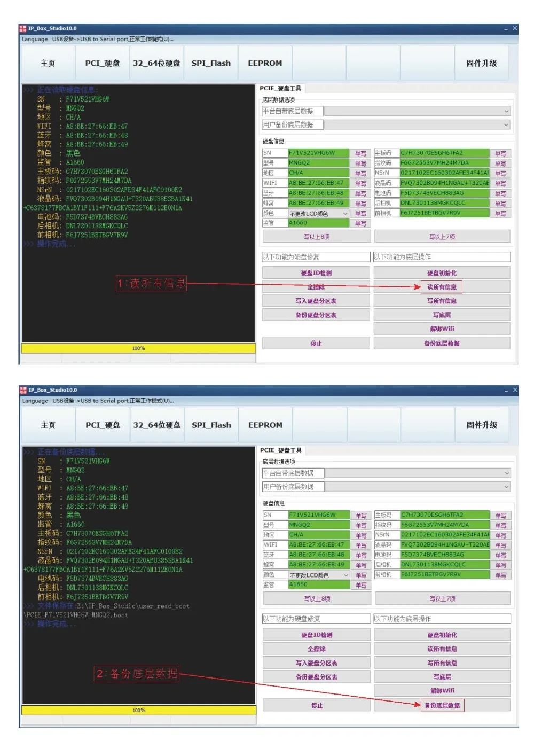Screen dimensions: 534x756
Task: Click 解绑Wifi button in lower window
Action: (x=442, y=691)
